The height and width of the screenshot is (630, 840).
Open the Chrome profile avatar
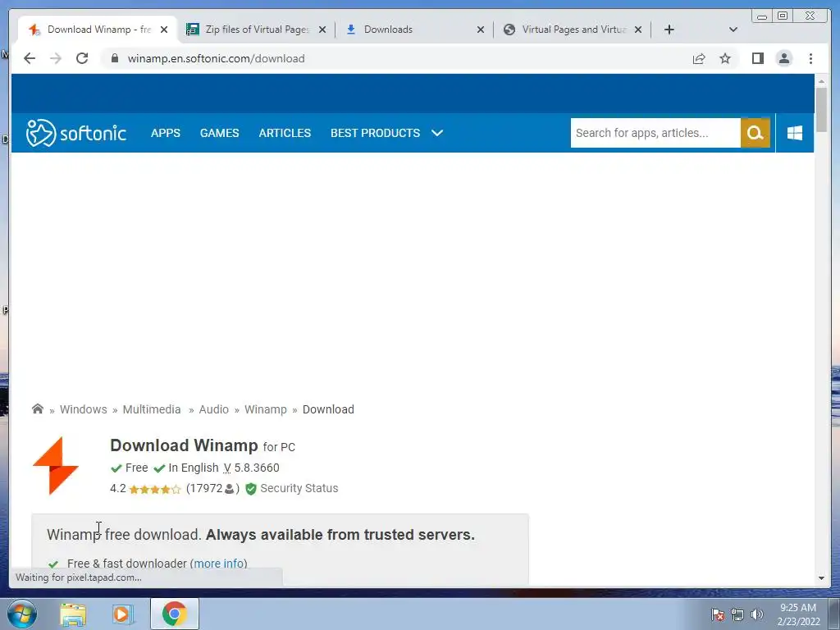pos(783,58)
